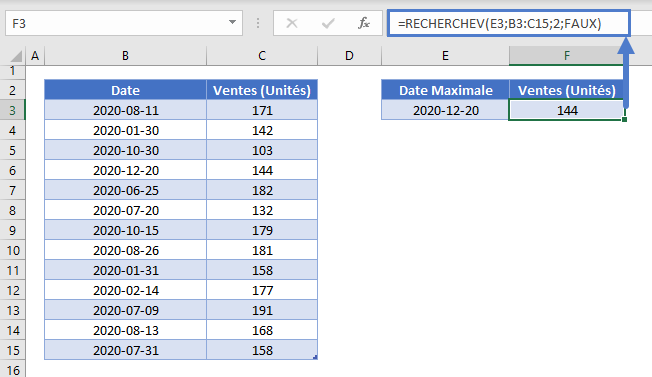Select the cell containing 2020-07-20

pyautogui.click(x=125, y=210)
